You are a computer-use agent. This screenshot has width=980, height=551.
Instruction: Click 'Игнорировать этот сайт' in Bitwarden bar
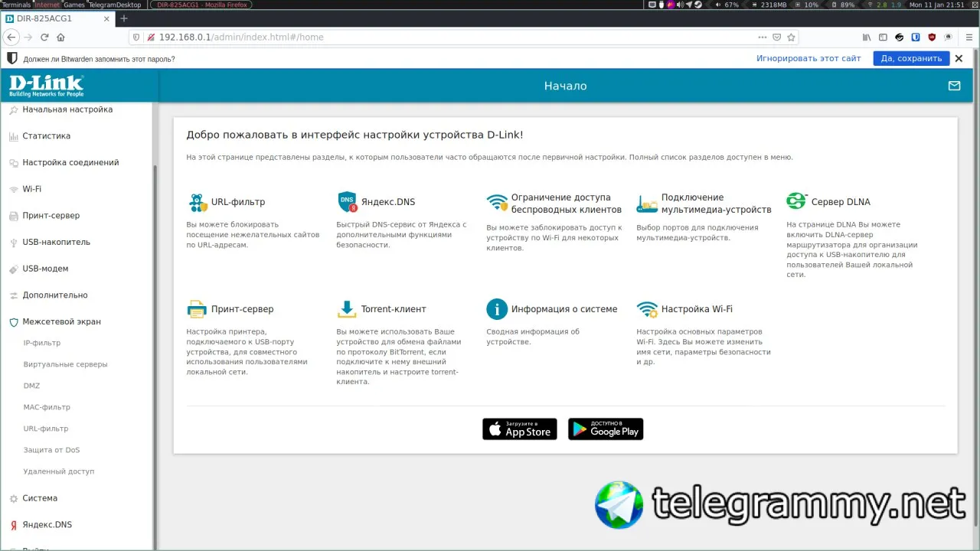click(808, 58)
